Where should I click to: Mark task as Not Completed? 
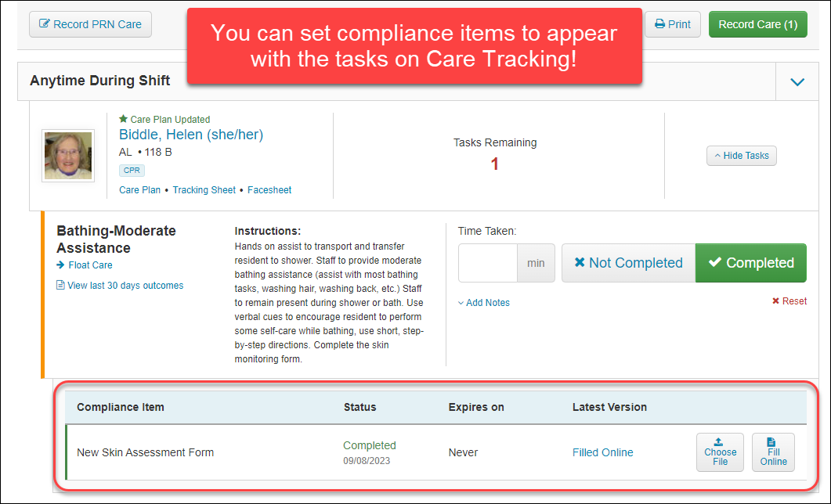[629, 263]
